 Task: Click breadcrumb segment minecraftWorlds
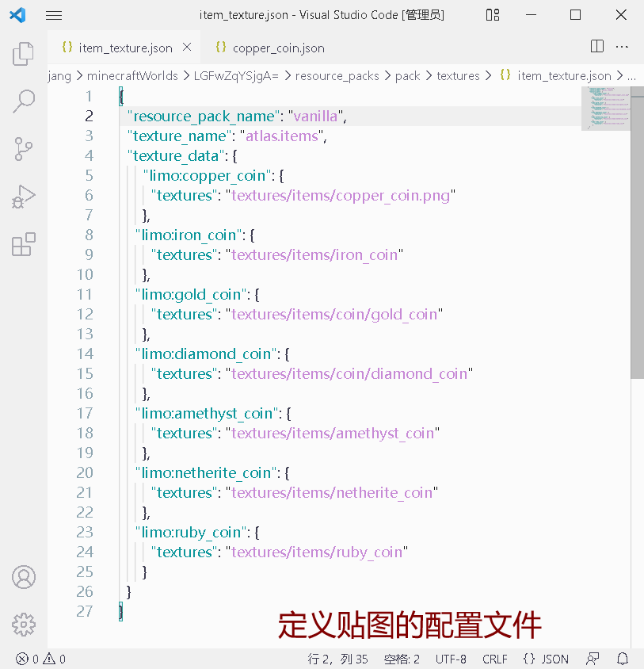pos(132,75)
